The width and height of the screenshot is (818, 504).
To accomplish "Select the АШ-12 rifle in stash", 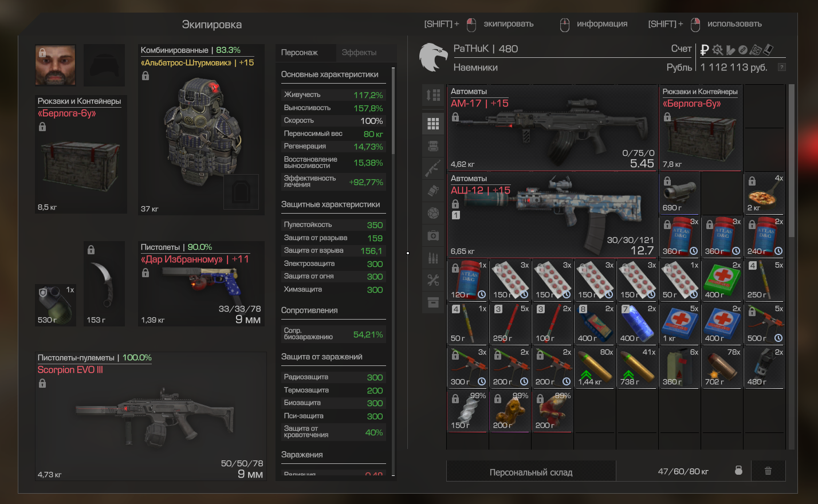I will point(552,215).
